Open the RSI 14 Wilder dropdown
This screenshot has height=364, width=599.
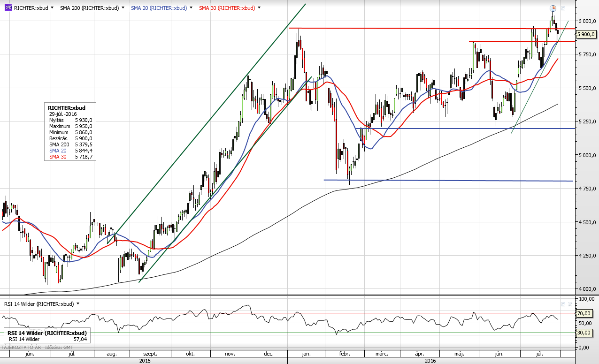[x=78, y=304]
